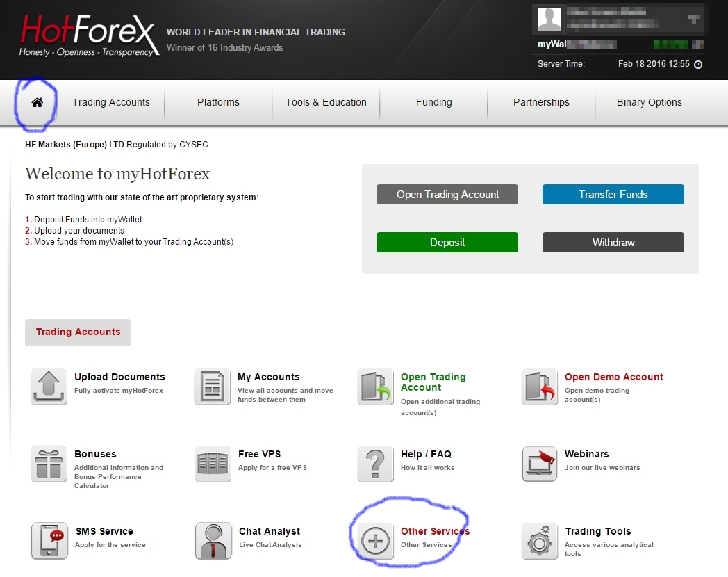728x577 pixels.
Task: Open the Webinars link
Action: tap(586, 454)
